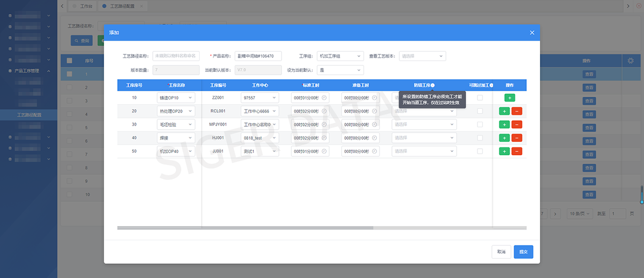Click the clock icon in row 10 标准工时
644x278 pixels.
click(324, 98)
